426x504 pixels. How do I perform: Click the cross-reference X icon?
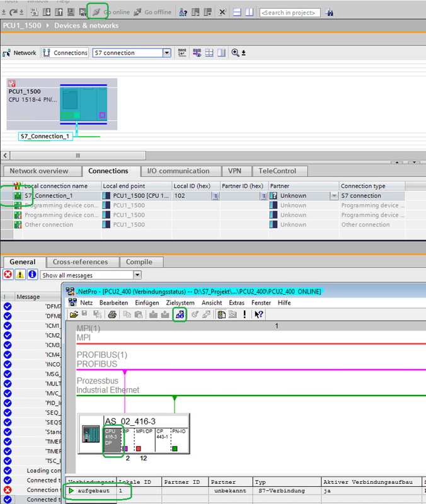tap(222, 12)
